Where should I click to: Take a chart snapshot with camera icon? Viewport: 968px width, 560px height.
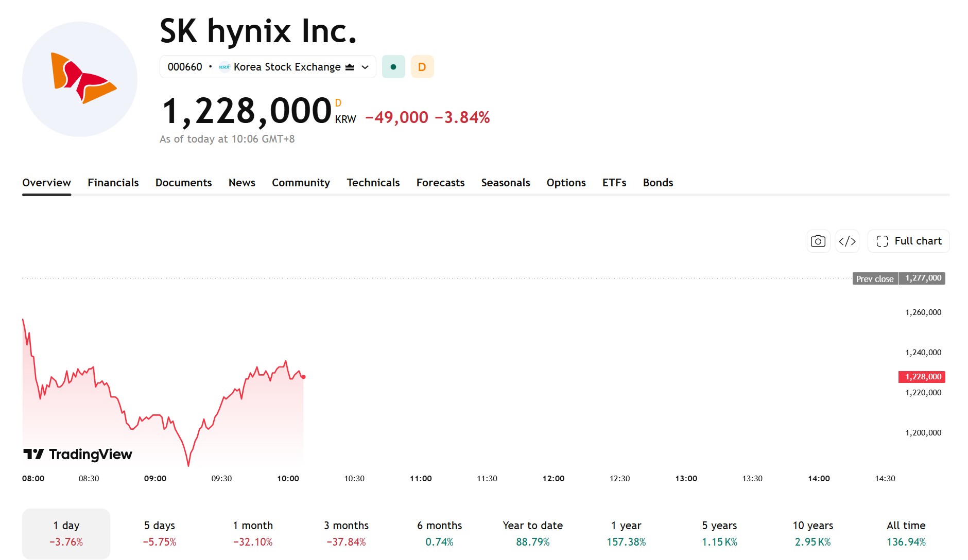coord(818,241)
